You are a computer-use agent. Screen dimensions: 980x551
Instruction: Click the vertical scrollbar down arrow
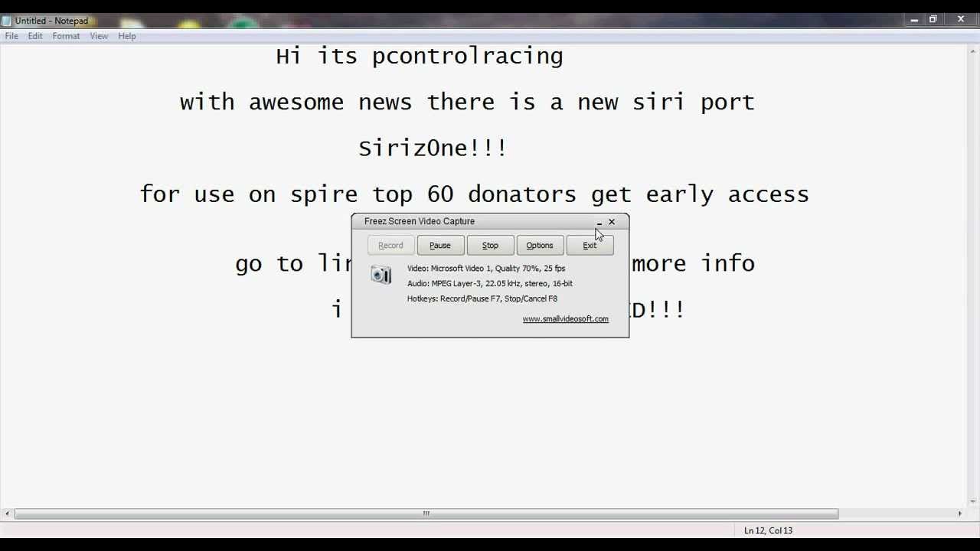pos(973,502)
